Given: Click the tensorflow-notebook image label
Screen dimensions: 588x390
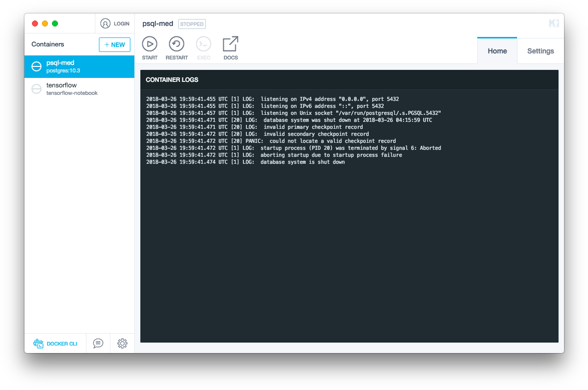Looking at the screenshot, I should click(x=72, y=93).
